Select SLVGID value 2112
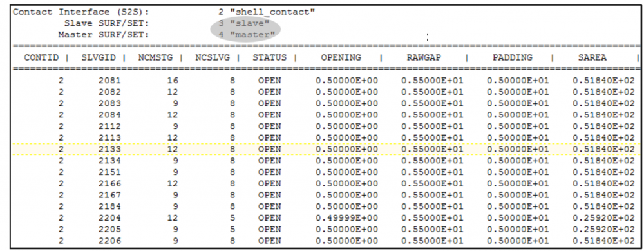The image size is (644, 251). click(109, 126)
